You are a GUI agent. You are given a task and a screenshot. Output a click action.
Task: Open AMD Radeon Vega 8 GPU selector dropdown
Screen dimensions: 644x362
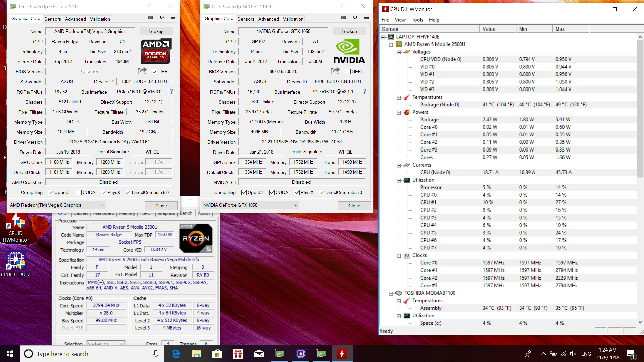pos(57,205)
